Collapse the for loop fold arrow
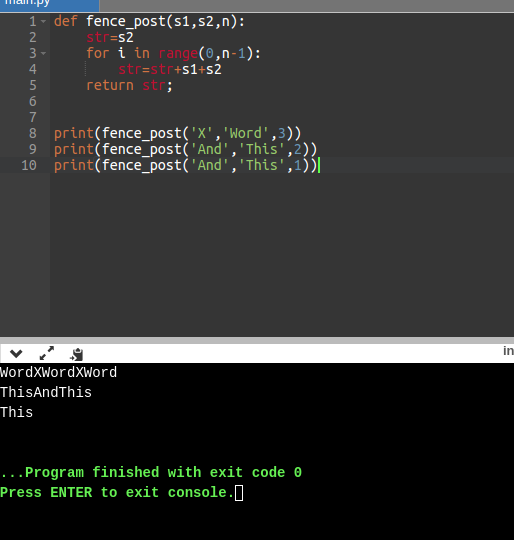Image resolution: width=514 pixels, height=540 pixels. pyautogui.click(x=43, y=53)
